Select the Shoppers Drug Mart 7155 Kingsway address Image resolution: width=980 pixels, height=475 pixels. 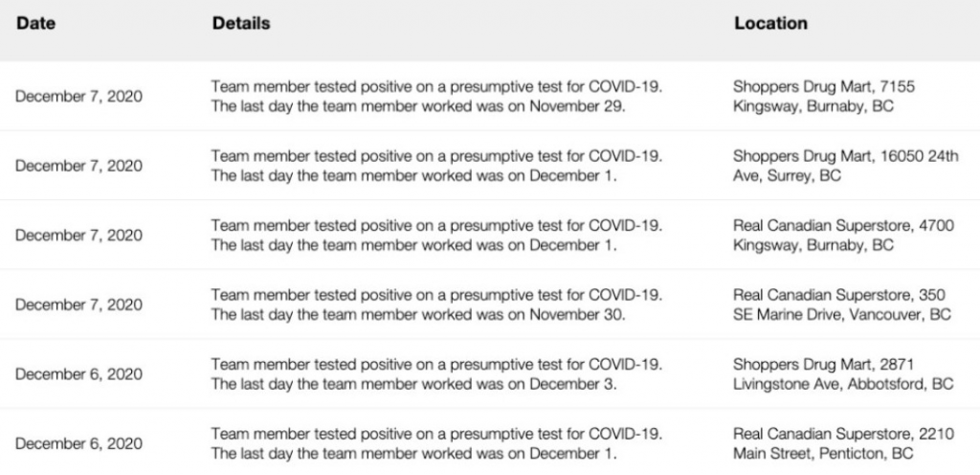tap(824, 96)
